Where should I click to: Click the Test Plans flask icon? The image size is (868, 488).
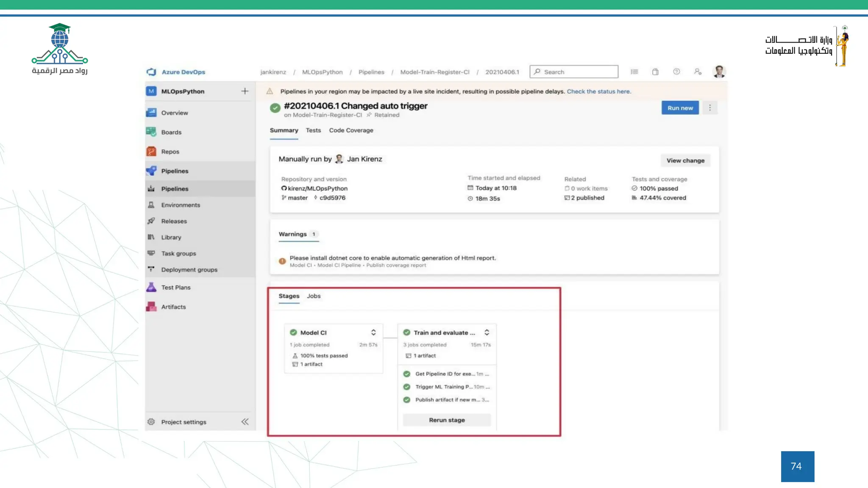[x=151, y=287]
